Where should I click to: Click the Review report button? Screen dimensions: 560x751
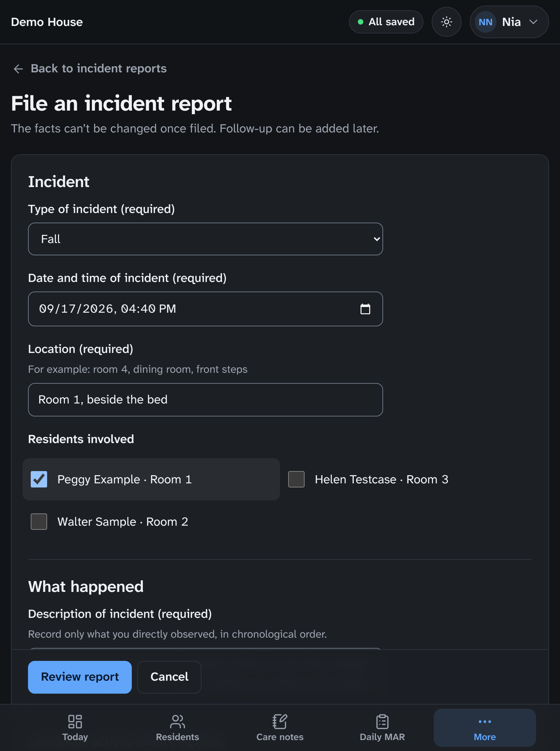[x=80, y=677]
